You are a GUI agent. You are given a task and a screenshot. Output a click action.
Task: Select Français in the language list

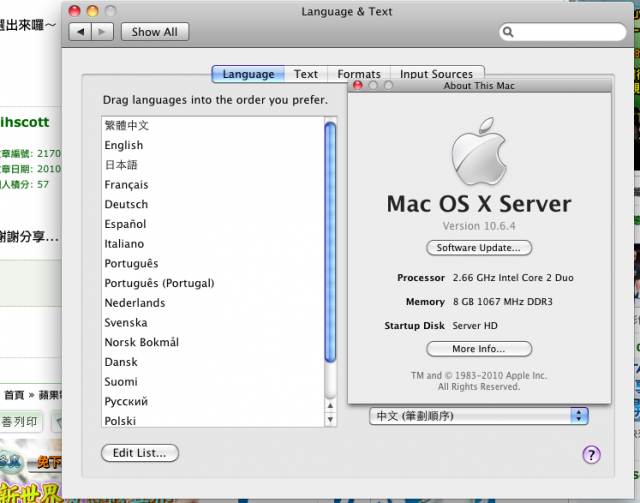coord(213,185)
